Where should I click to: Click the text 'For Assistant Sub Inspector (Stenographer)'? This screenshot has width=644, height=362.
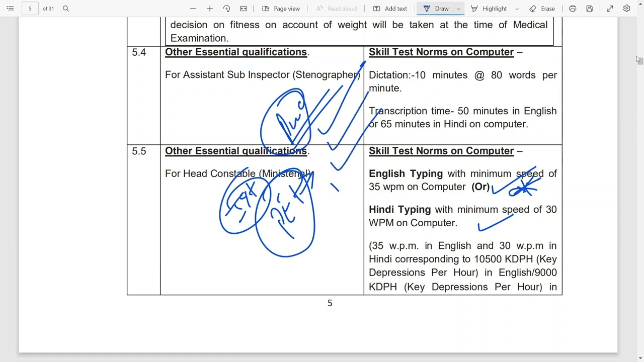point(263,75)
